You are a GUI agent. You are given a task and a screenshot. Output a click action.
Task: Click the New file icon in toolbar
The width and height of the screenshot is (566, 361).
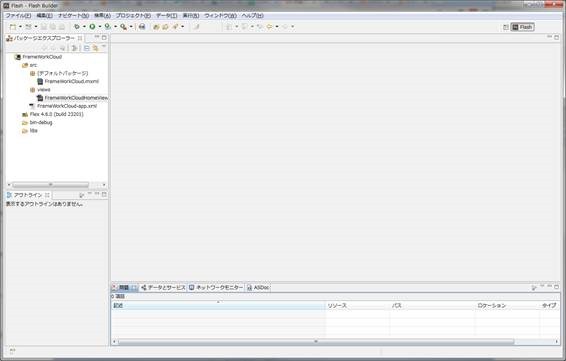[x=13, y=27]
